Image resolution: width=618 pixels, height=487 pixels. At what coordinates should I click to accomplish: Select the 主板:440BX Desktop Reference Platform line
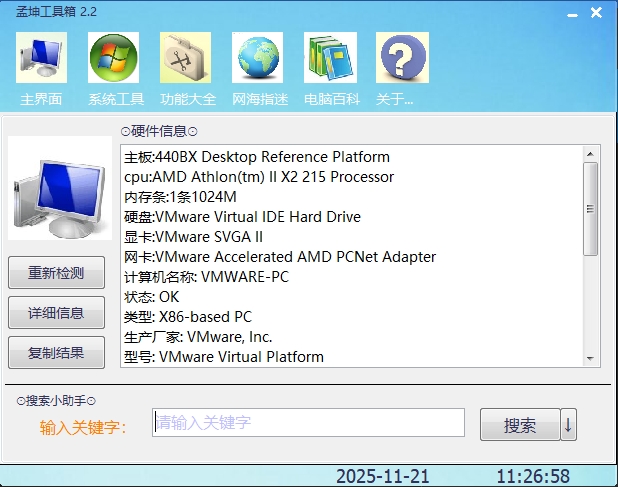point(257,157)
